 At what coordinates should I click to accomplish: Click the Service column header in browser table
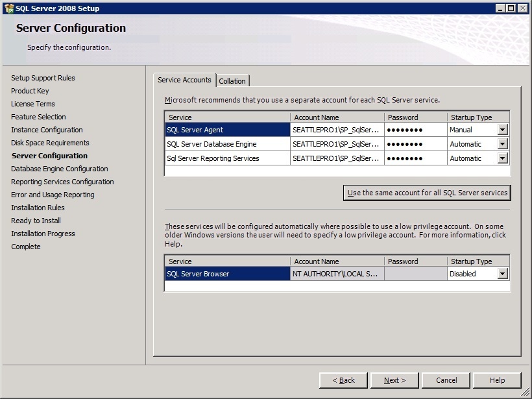pos(228,261)
